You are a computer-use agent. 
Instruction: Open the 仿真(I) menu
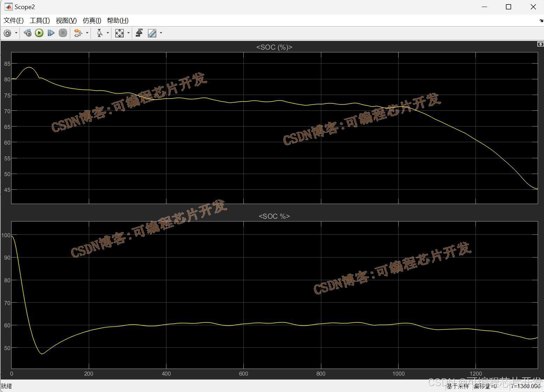tap(92, 21)
